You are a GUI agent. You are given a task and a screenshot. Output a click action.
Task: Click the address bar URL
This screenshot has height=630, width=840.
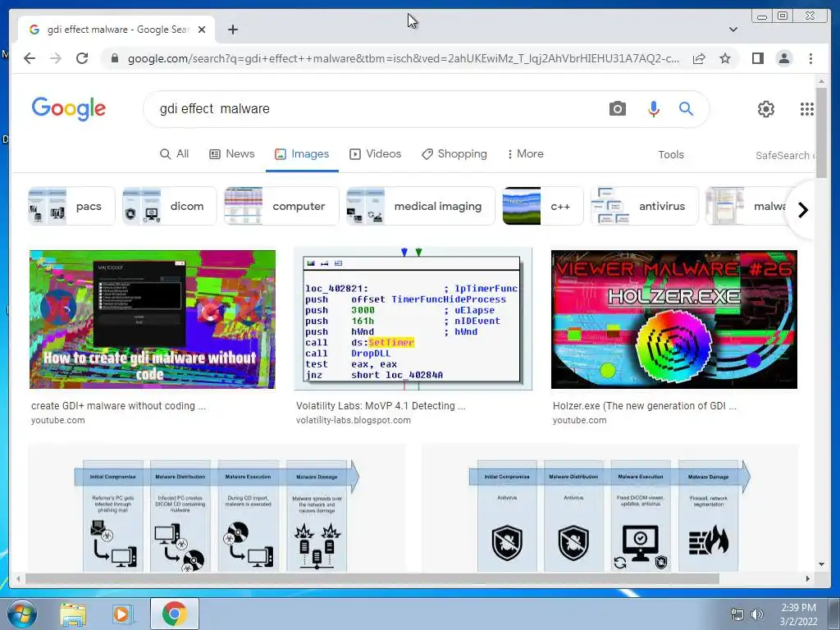click(x=404, y=58)
